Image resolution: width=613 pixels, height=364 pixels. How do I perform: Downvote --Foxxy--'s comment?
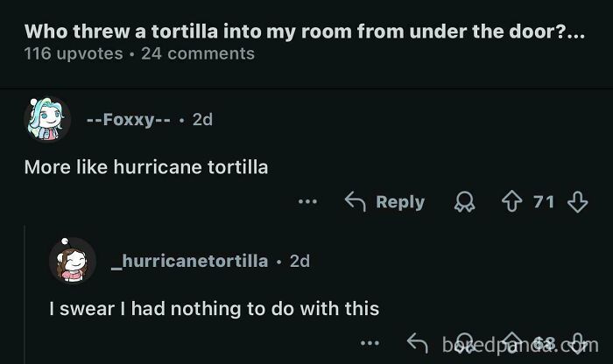577,202
